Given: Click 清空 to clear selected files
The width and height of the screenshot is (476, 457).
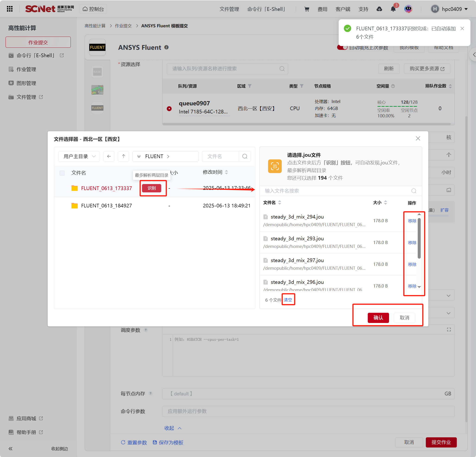Looking at the screenshot, I should 288,300.
